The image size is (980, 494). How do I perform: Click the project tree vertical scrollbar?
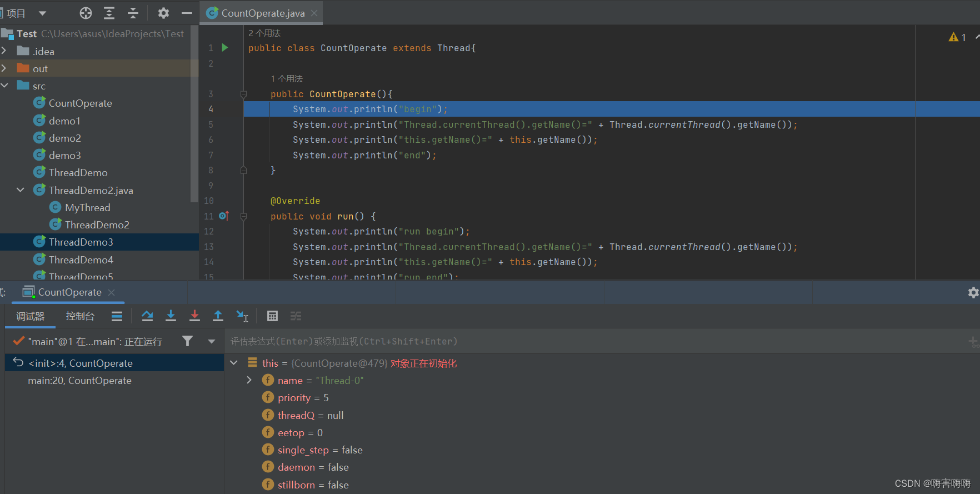194,113
